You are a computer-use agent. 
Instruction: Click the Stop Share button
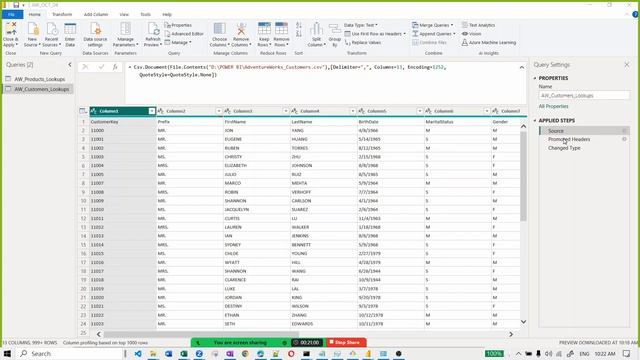coord(345,342)
